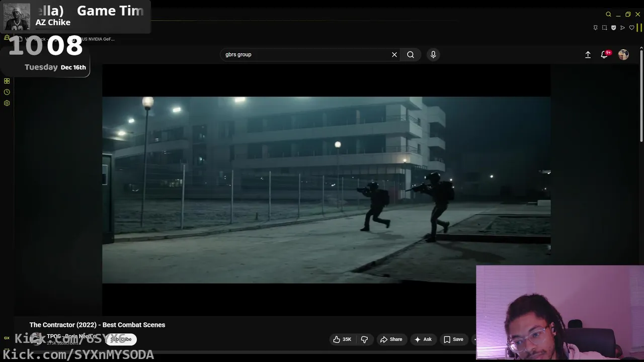Open YouTube notifications bell
Screen dimensions: 644x362
(x=604, y=54)
